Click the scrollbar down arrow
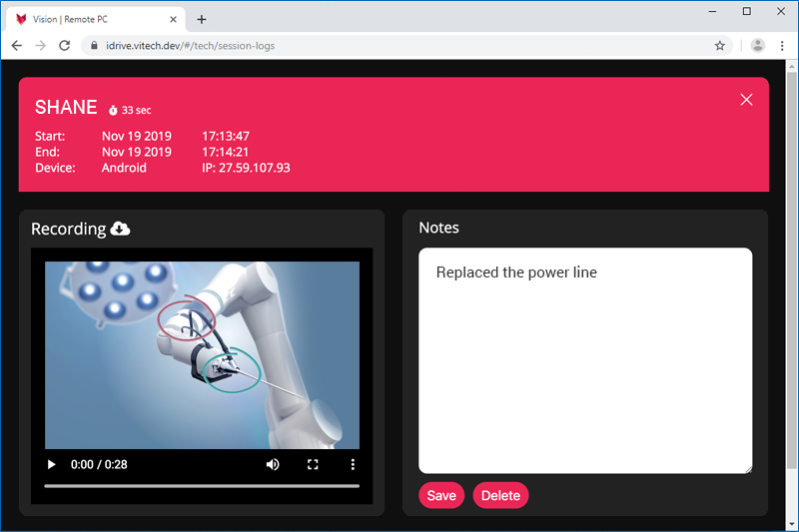This screenshot has width=799, height=532. [x=791, y=524]
